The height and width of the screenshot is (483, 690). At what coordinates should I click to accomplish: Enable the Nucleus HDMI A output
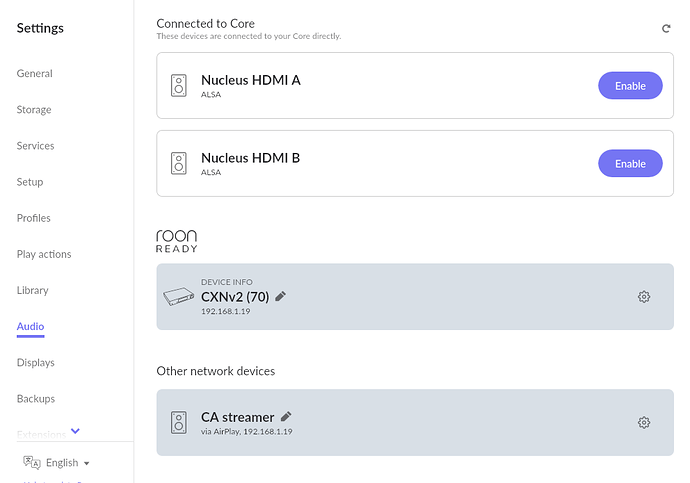click(630, 86)
